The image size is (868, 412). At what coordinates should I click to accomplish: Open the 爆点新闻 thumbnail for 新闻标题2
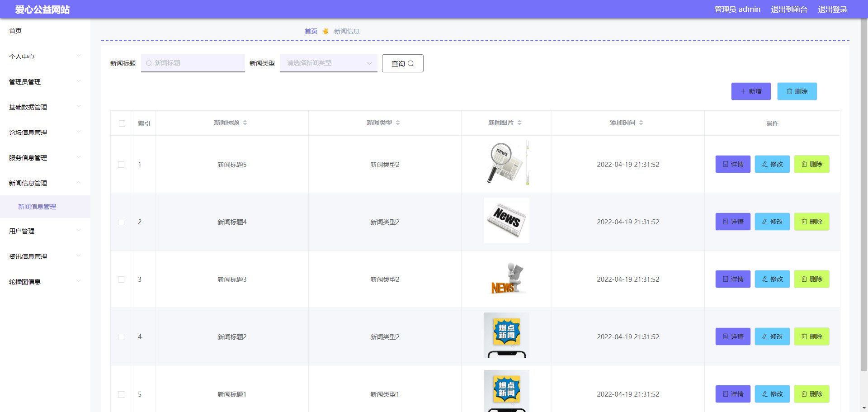507,335
